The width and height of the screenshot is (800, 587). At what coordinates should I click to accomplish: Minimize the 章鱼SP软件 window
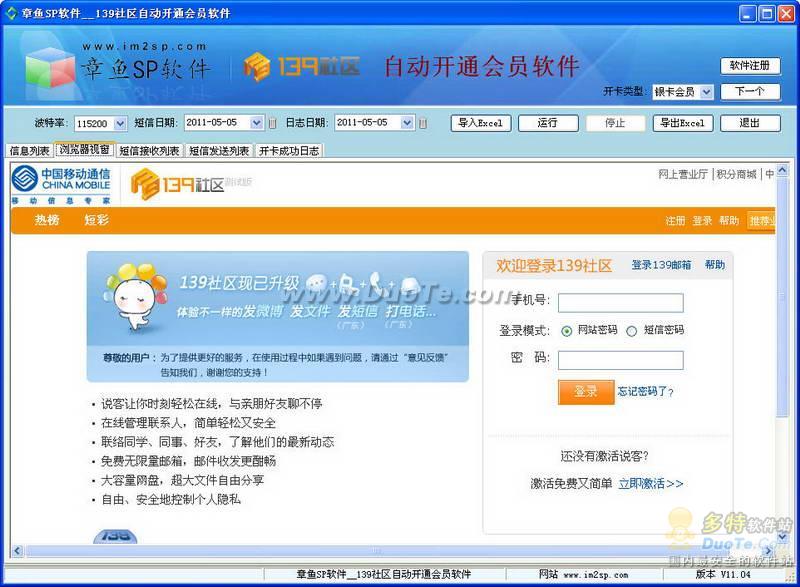[x=748, y=13]
